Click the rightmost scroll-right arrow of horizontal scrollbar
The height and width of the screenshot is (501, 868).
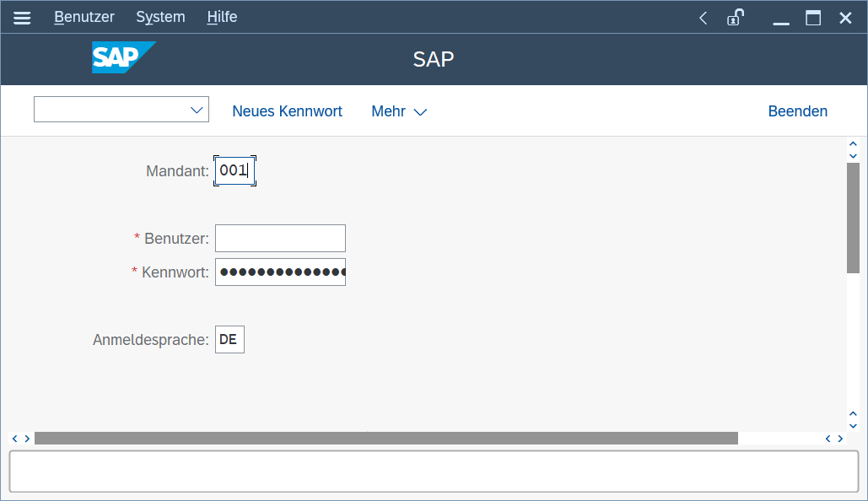coord(840,439)
